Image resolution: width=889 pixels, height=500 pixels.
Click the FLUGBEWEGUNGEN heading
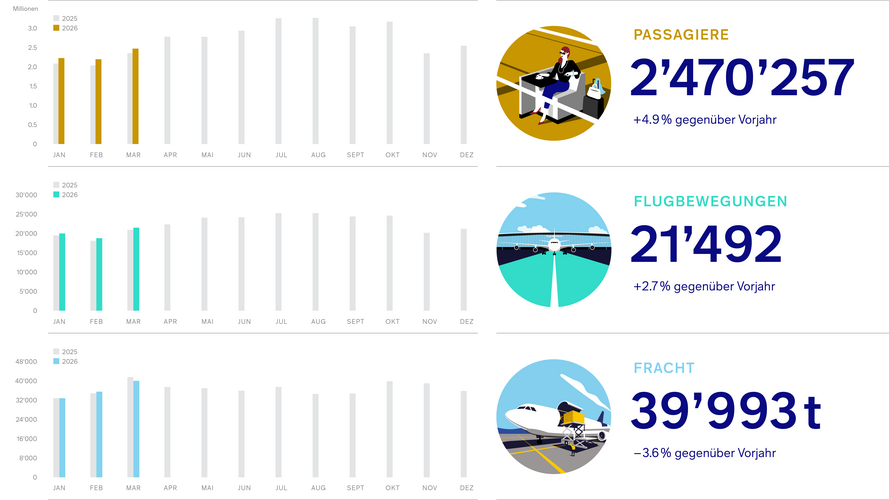click(710, 201)
